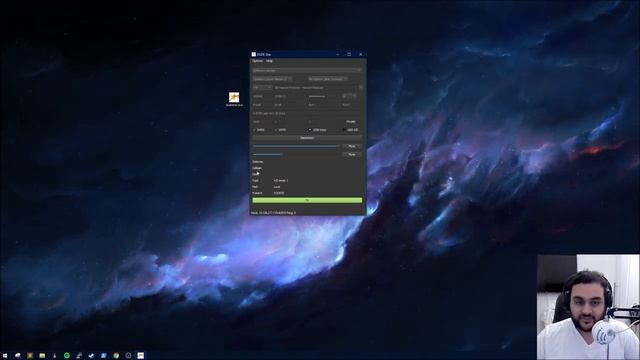The image size is (640, 360).
Task: Expand the full-width dropdown under the menu bar
Action: pyautogui.click(x=307, y=70)
